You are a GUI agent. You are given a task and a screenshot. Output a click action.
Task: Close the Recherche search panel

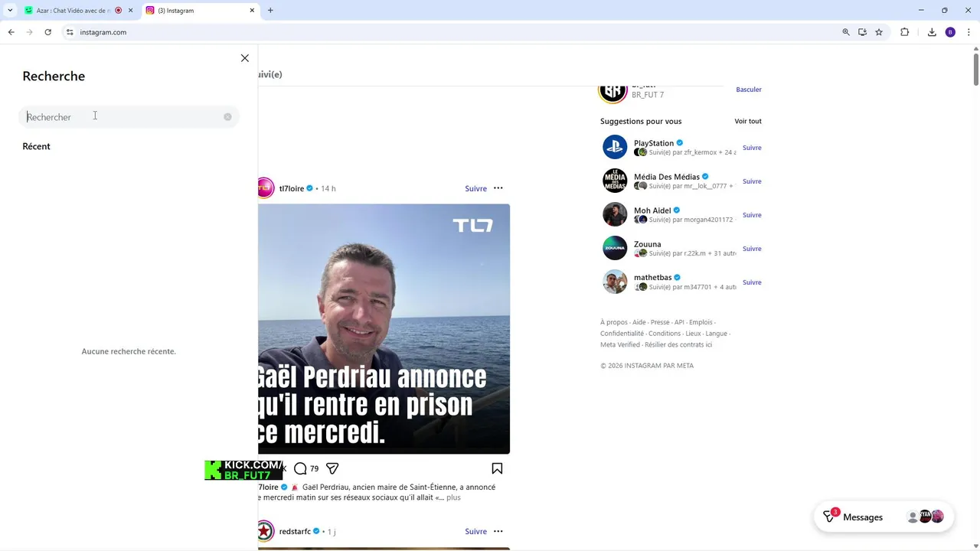click(x=245, y=58)
